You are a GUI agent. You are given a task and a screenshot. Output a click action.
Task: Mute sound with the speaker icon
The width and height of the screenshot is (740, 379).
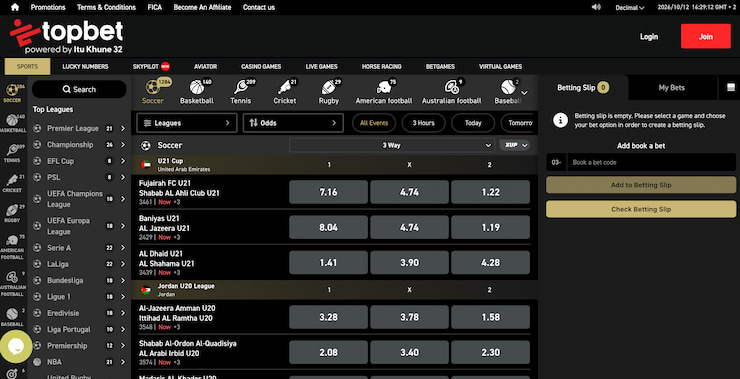point(596,7)
